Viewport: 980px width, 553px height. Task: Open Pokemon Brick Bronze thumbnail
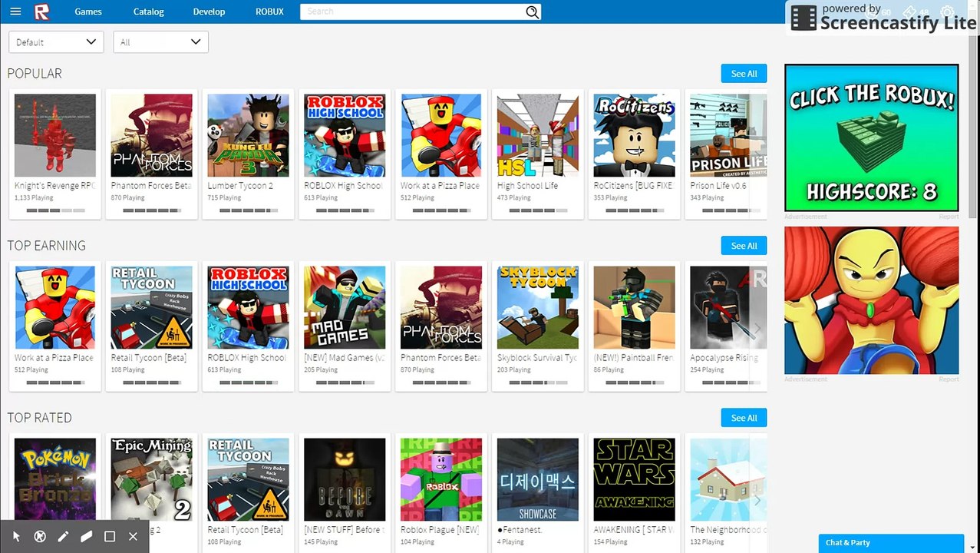55,479
